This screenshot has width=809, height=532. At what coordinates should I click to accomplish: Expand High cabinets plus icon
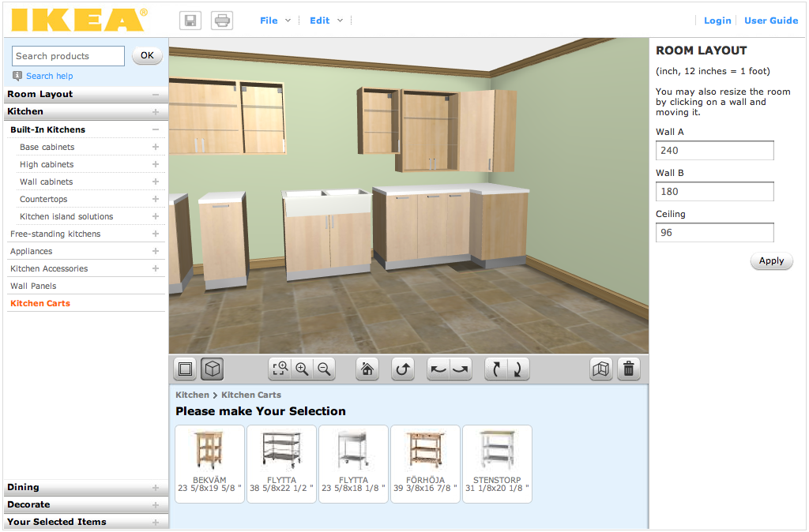156,164
